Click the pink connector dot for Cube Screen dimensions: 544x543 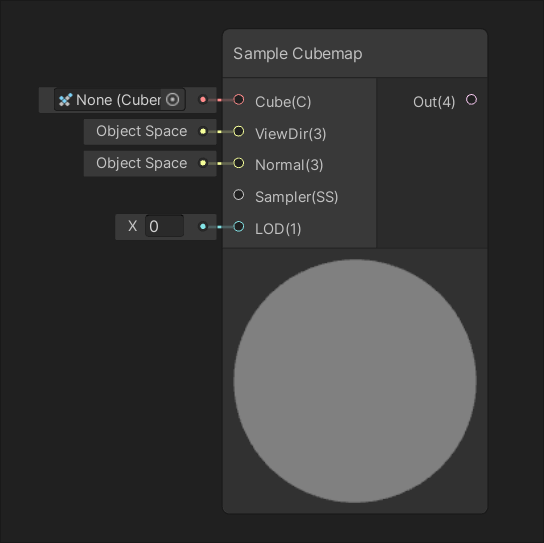(x=203, y=100)
